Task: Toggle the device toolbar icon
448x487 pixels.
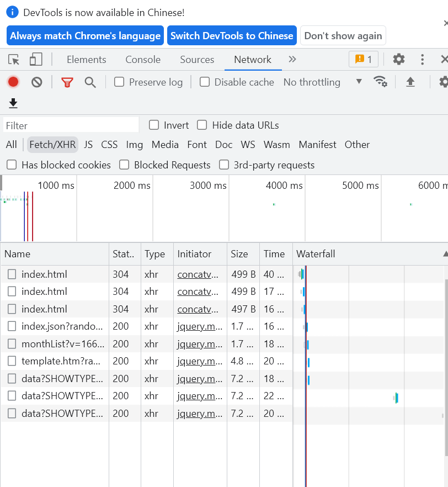Action: coord(36,59)
